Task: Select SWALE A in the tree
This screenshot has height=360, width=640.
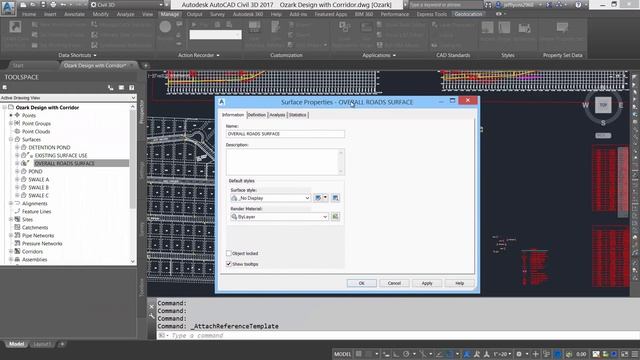Action: coord(38,180)
